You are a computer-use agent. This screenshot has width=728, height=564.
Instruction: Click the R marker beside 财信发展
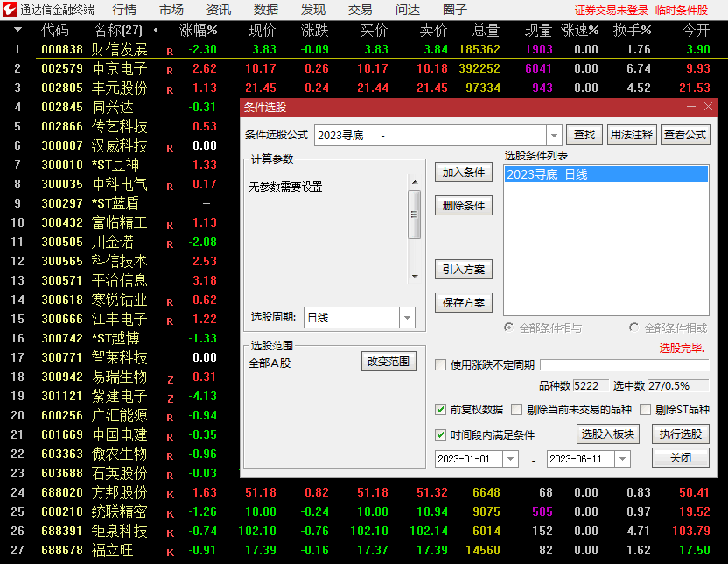click(x=170, y=52)
